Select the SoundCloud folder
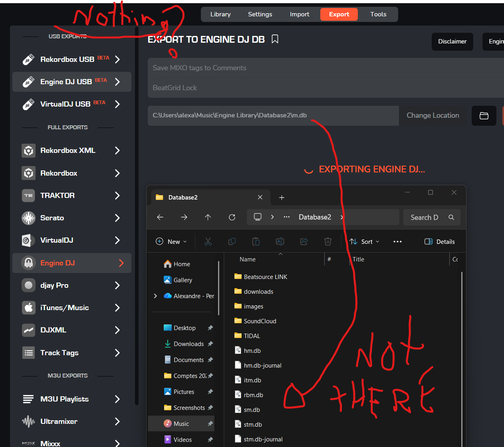This screenshot has width=504, height=447. (x=255, y=321)
